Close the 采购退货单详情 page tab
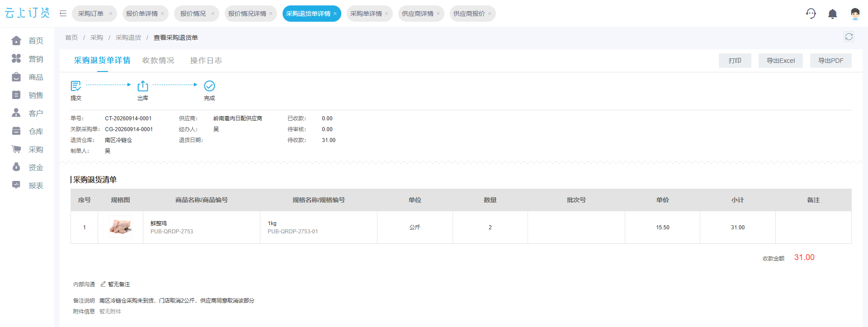Viewport: 868px width, 327px height. [335, 14]
